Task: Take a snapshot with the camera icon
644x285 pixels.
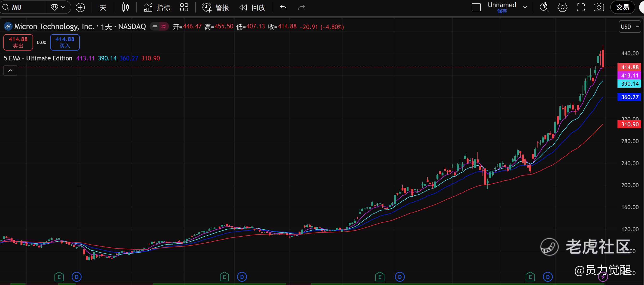Action: point(599,7)
